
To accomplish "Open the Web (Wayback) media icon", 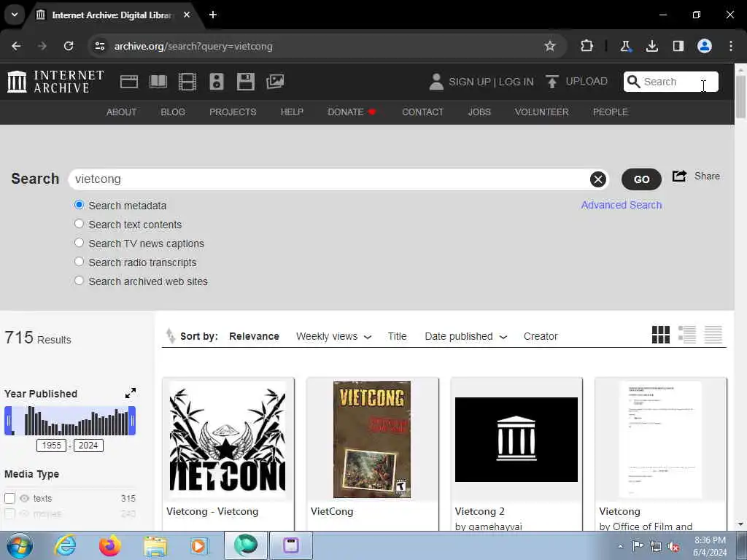I will (x=128, y=82).
